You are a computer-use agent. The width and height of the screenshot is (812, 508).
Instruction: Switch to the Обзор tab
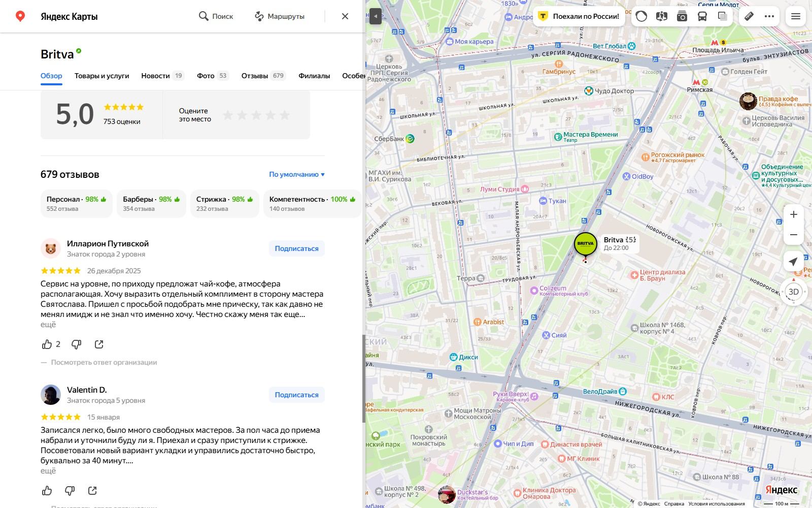(51, 76)
